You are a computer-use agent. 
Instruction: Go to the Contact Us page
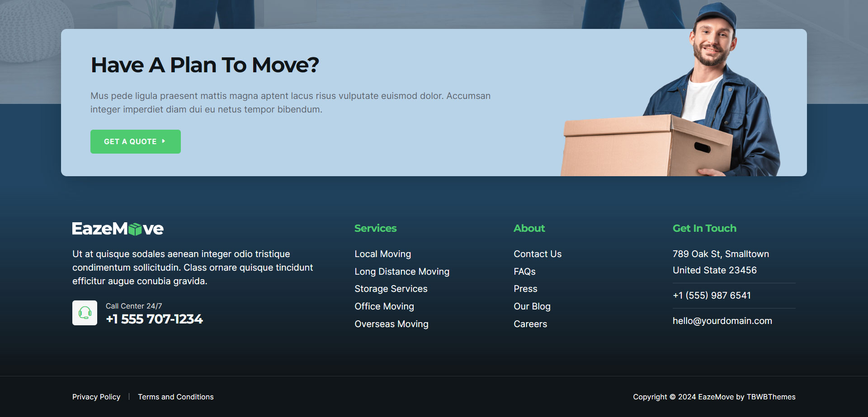(x=537, y=254)
